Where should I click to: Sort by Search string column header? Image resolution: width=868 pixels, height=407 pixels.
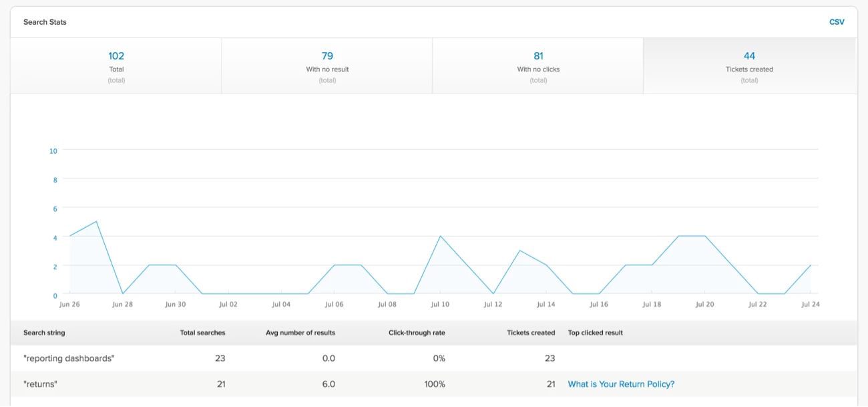[44, 333]
